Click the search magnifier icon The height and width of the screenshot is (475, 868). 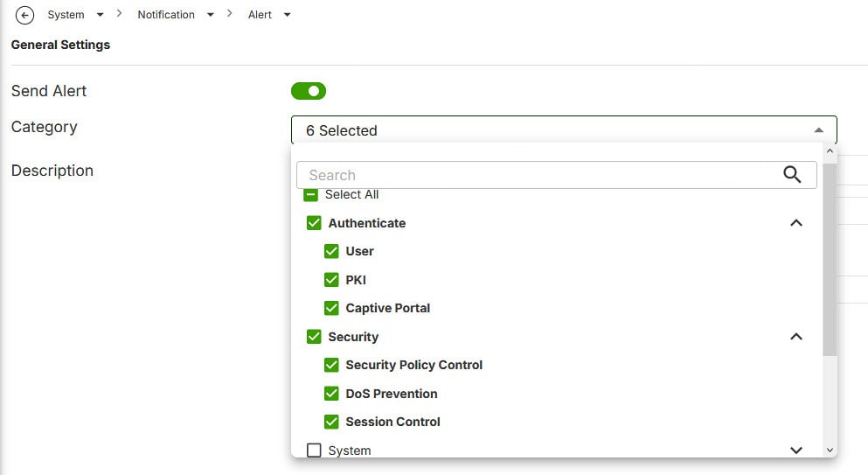[x=792, y=174]
